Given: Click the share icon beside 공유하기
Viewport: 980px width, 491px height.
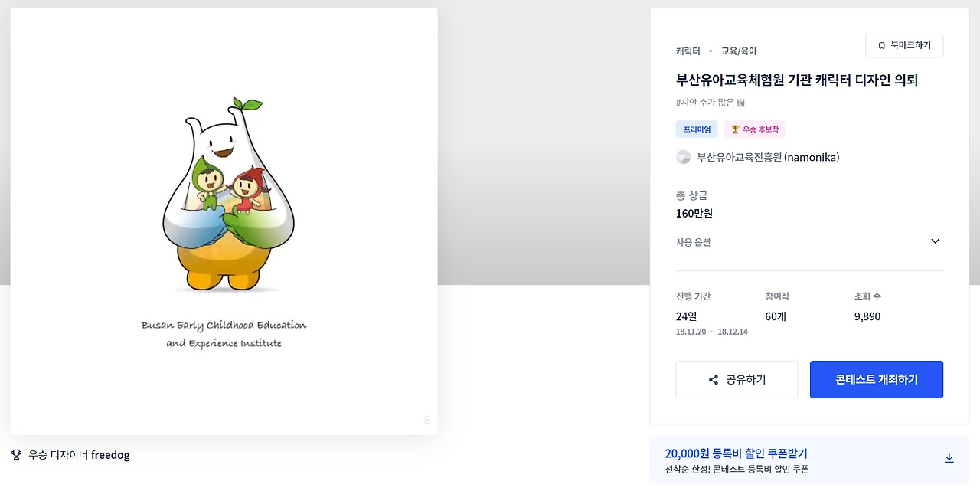Looking at the screenshot, I should point(714,380).
